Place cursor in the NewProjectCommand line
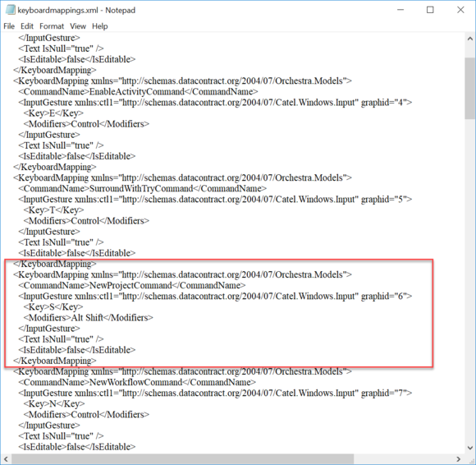 pos(132,286)
